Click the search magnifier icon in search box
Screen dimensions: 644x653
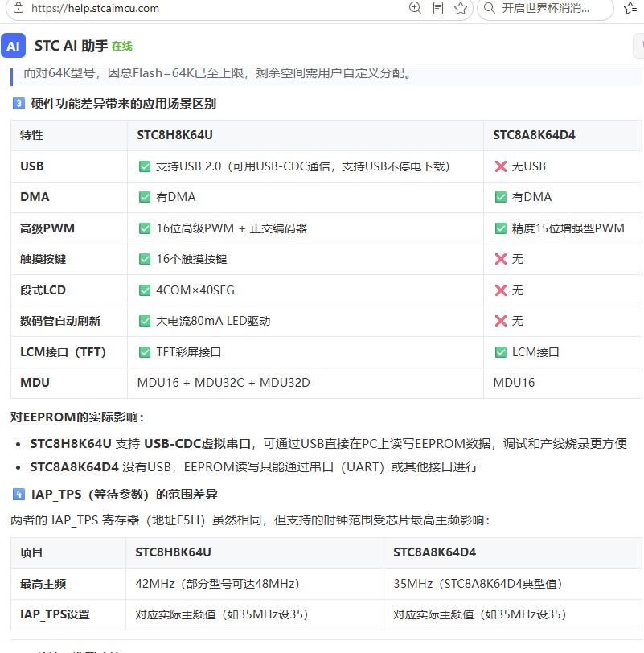pos(490,8)
